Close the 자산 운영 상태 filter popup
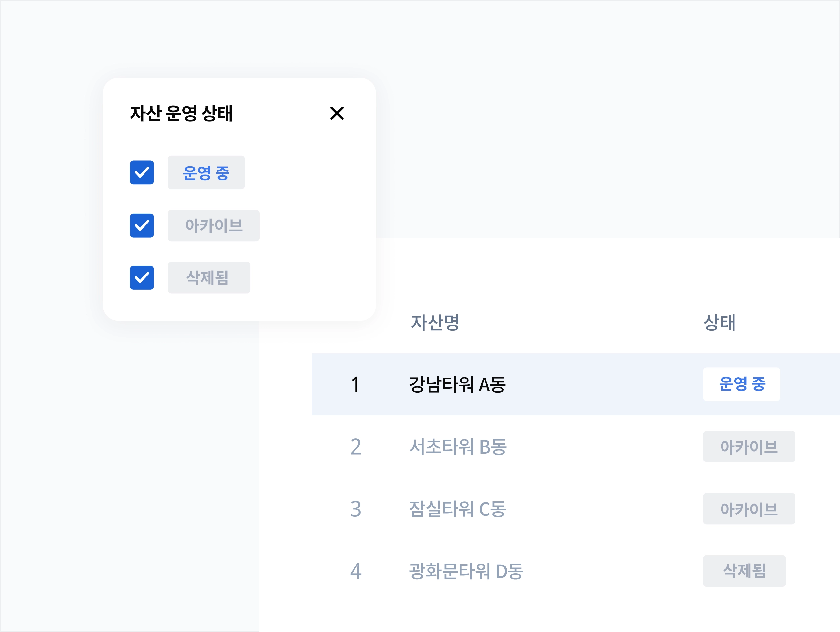This screenshot has height=632, width=840. point(337,113)
